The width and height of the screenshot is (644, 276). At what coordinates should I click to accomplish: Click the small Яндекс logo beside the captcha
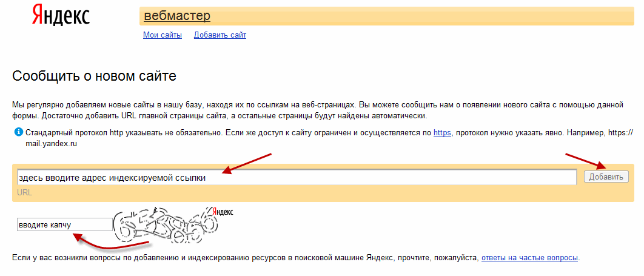pyautogui.click(x=223, y=212)
